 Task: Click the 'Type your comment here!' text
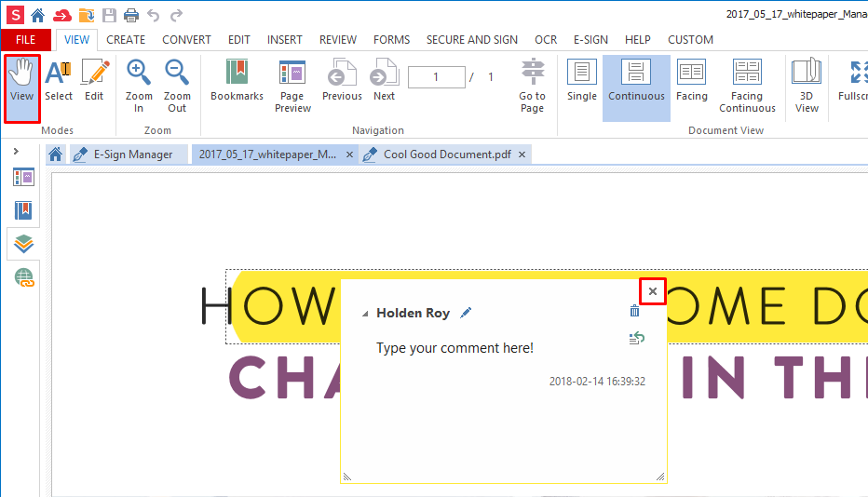click(x=455, y=347)
